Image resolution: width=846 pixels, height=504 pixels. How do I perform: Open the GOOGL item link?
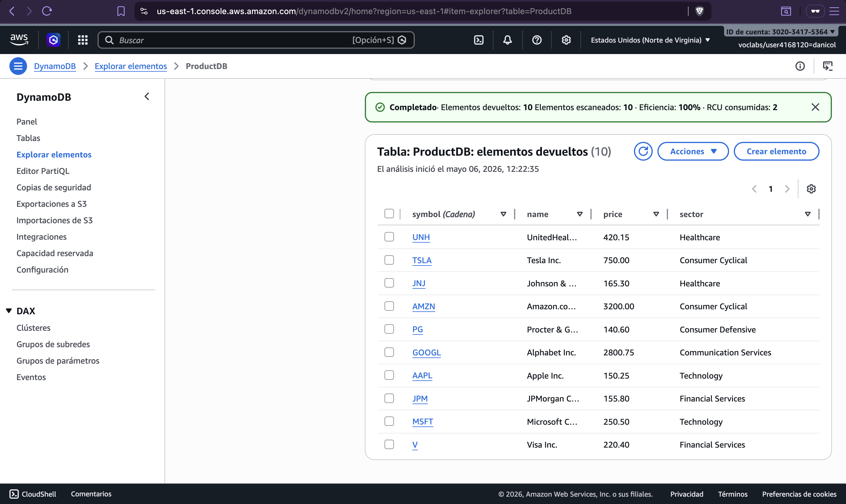(427, 352)
